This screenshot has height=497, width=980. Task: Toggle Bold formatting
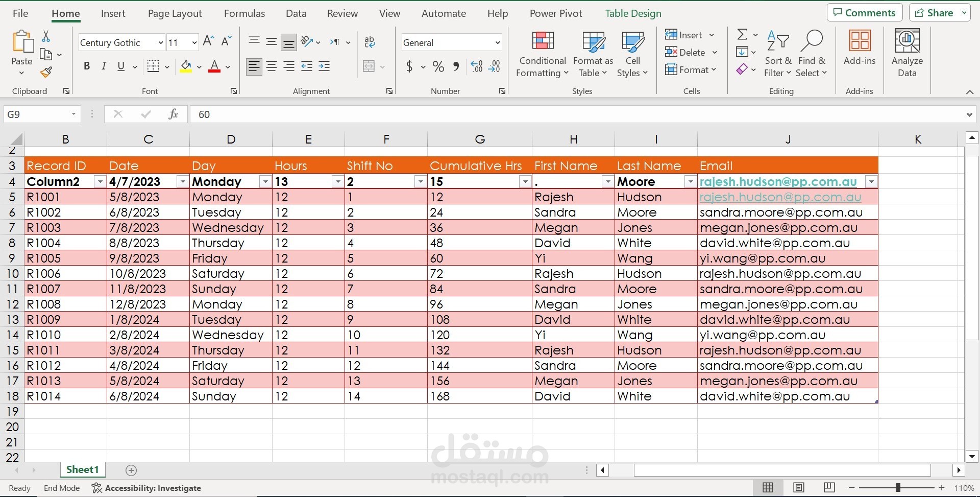click(x=87, y=66)
